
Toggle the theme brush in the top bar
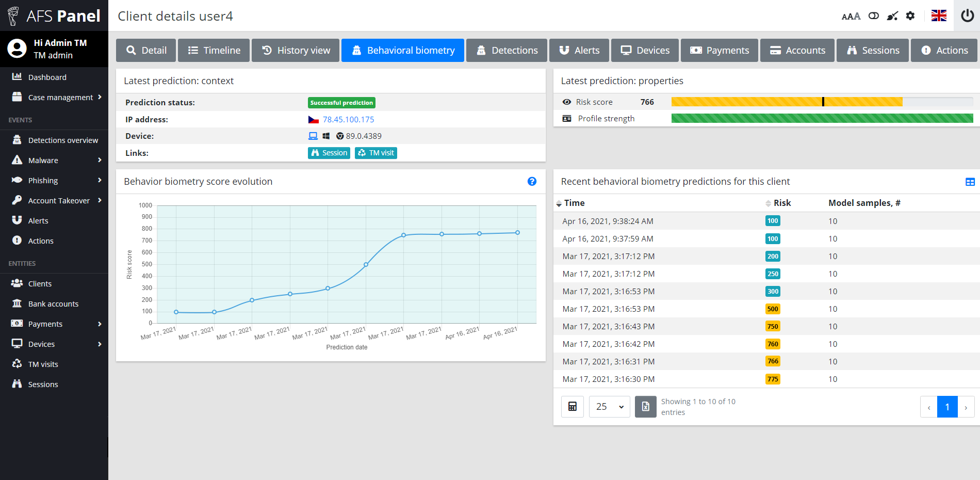892,15
